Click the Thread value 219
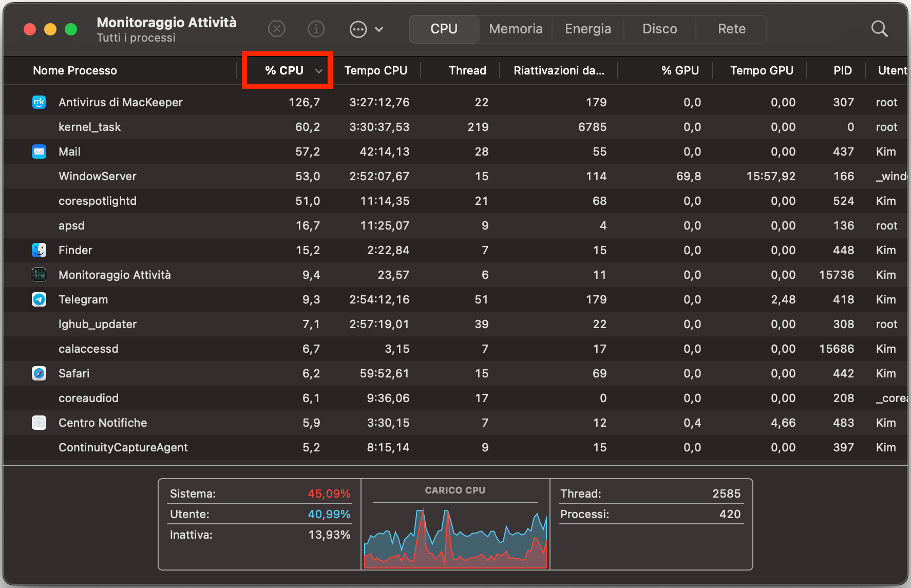 (x=478, y=127)
